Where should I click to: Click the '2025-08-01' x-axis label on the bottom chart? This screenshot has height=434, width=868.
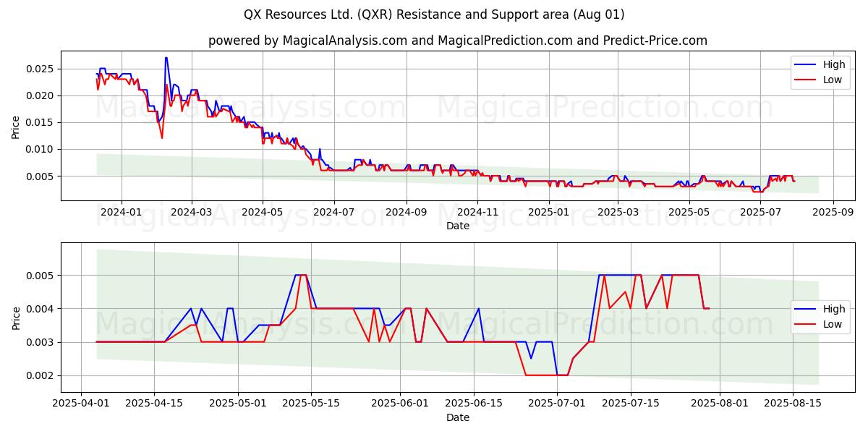[720, 404]
